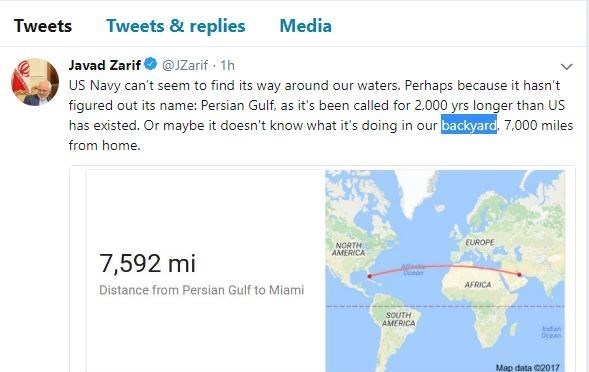Click the Europe label on map

pos(480,242)
